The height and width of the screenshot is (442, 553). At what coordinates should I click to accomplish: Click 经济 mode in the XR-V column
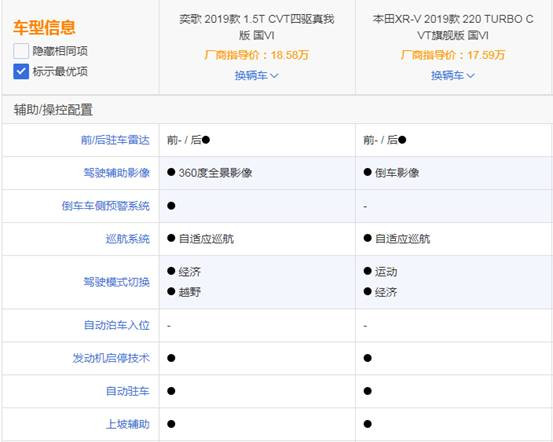386,292
